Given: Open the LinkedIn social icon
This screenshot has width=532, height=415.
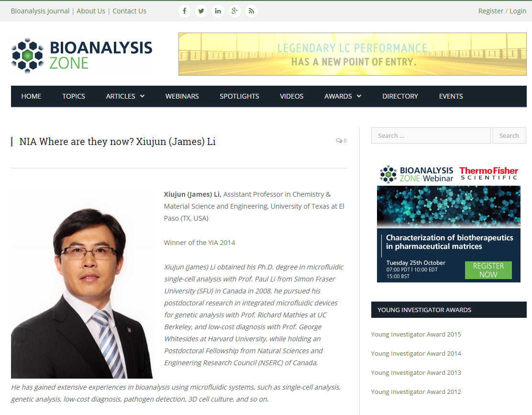Looking at the screenshot, I should 218,11.
